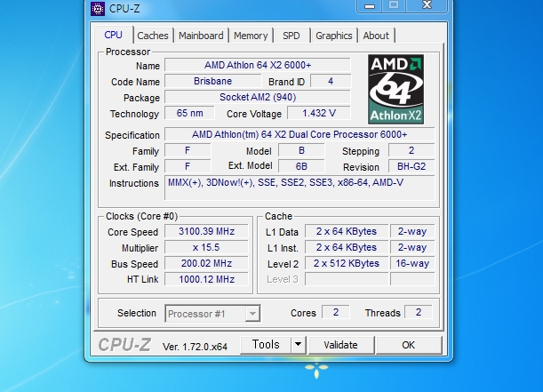
Task: Click the L1 Inst. 2-way value
Action: pos(412,247)
